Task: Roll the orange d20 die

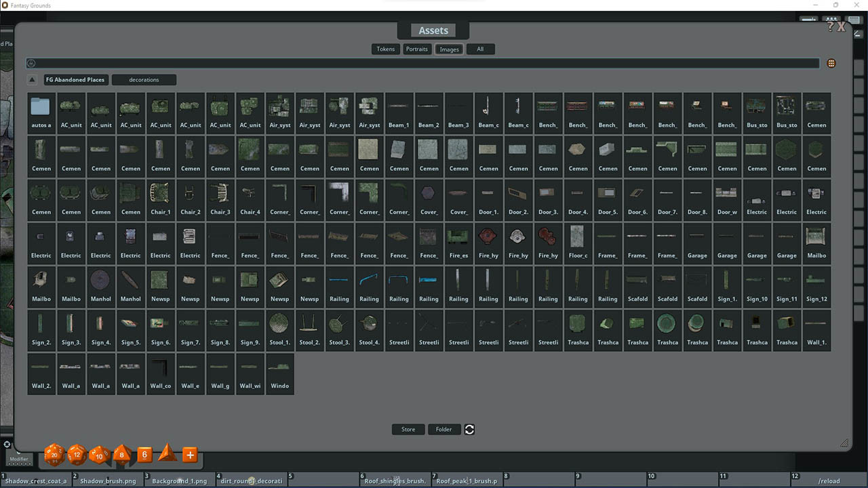Action: click(54, 455)
